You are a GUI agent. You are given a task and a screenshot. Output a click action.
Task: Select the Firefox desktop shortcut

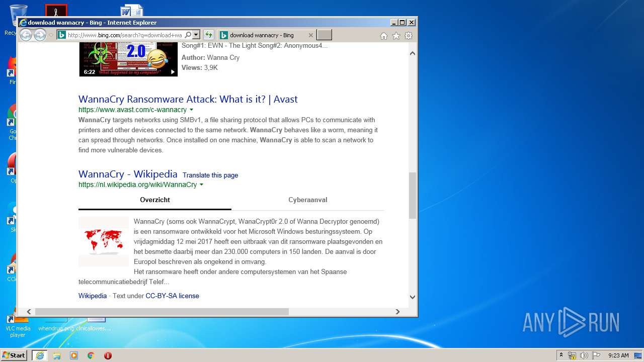pos(13,70)
